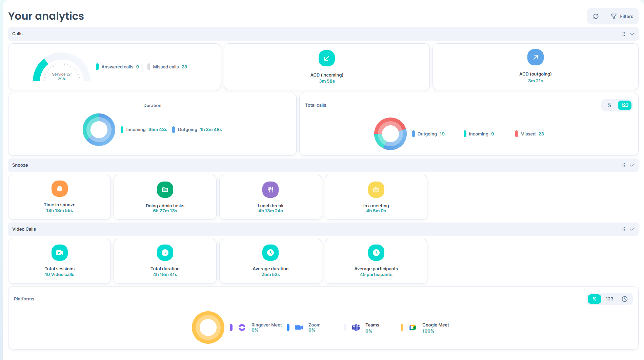Click the '45 participants' value
Screen dimensions: 644x360
(x=376, y=275)
